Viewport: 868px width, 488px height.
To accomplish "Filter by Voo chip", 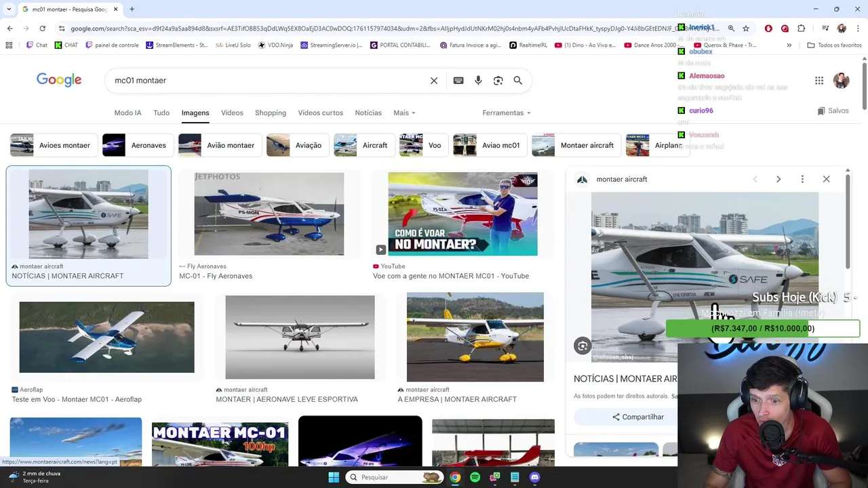I will click(422, 145).
